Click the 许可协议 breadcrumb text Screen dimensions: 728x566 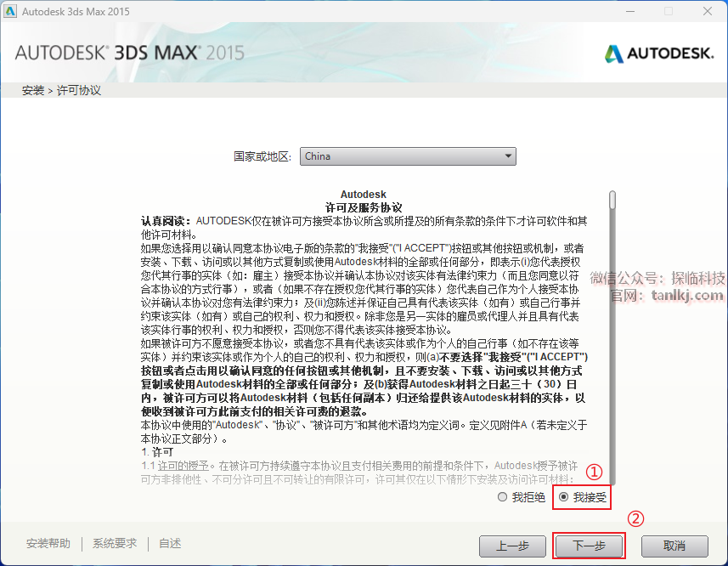tap(78, 90)
